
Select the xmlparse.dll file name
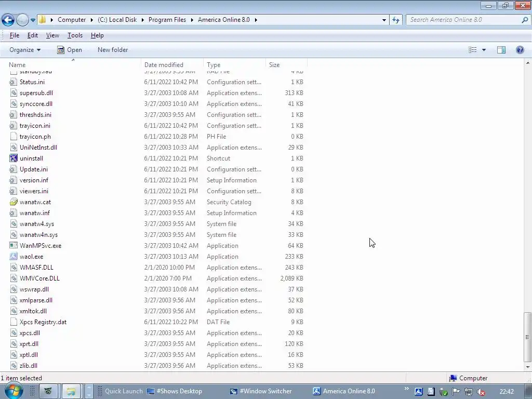(x=36, y=300)
